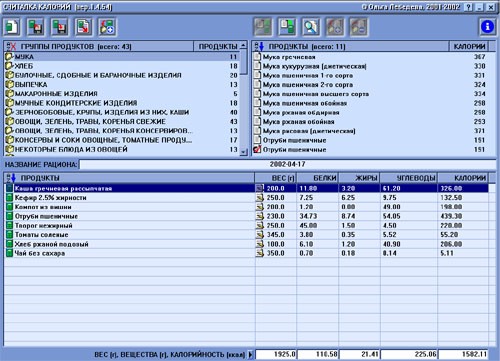The height and width of the screenshot is (361, 500).
Task: Select Кефир 2.5% жирности ration row
Action: point(247,198)
